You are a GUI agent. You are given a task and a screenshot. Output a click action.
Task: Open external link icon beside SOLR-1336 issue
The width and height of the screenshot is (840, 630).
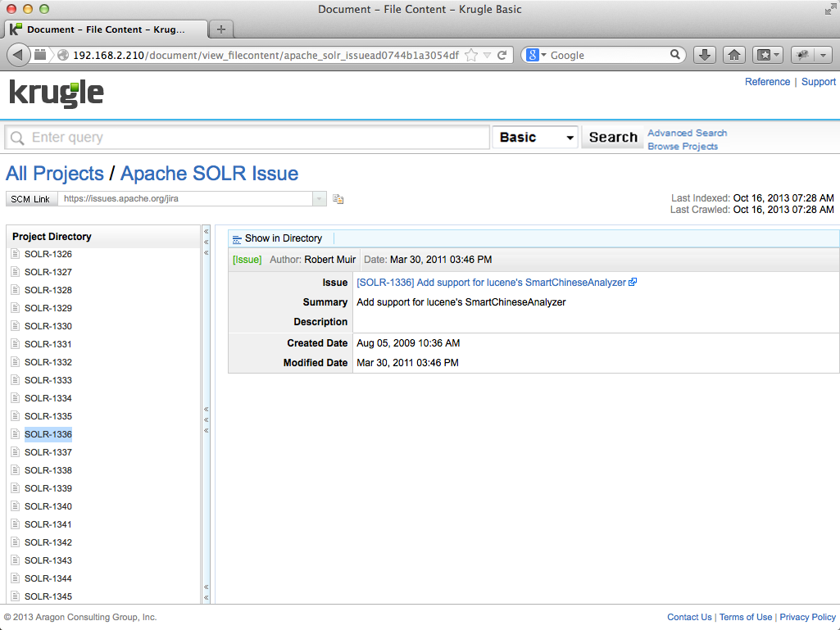point(633,282)
